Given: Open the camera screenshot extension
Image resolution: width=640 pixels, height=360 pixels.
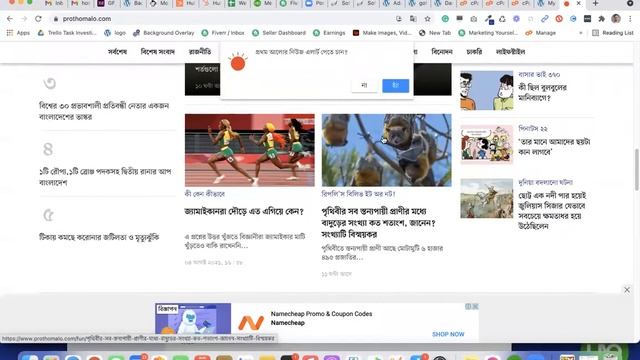Looking at the screenshot, I should coord(473,19).
